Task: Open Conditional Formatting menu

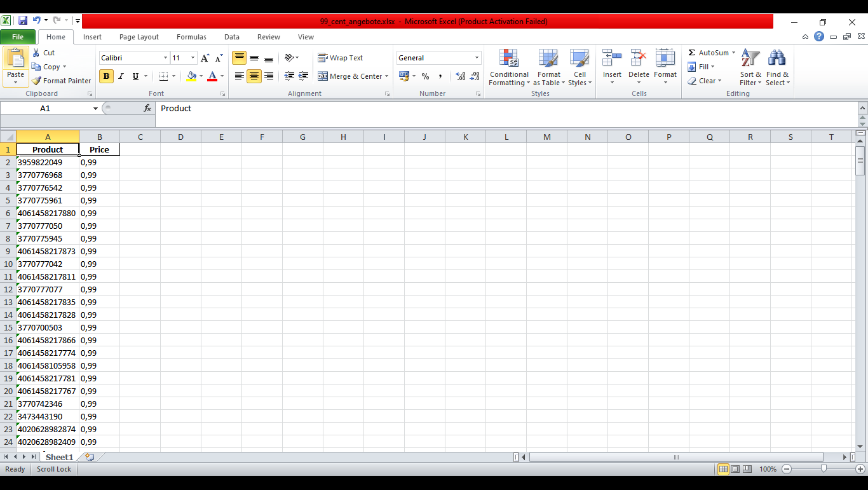Action: click(509, 68)
